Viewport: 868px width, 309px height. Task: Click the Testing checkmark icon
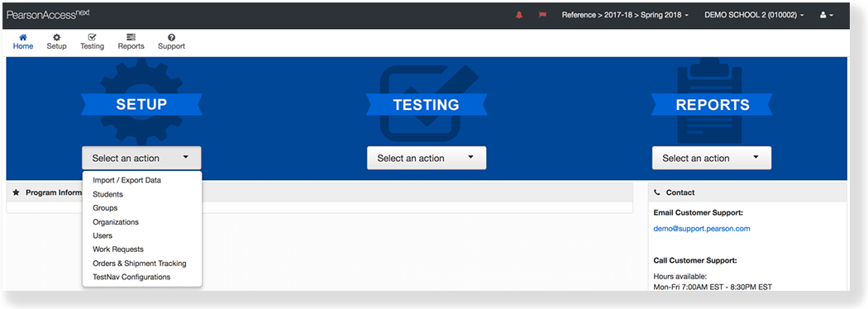point(92,37)
